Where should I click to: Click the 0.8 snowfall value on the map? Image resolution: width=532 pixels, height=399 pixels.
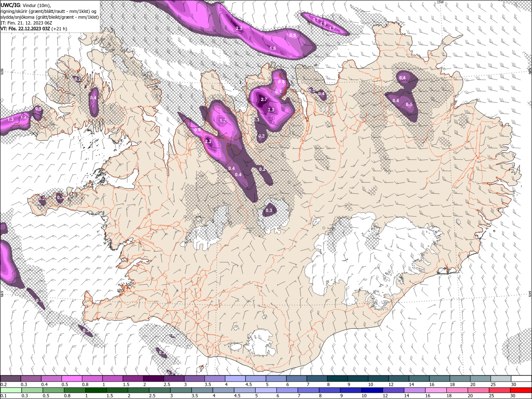[281, 82]
